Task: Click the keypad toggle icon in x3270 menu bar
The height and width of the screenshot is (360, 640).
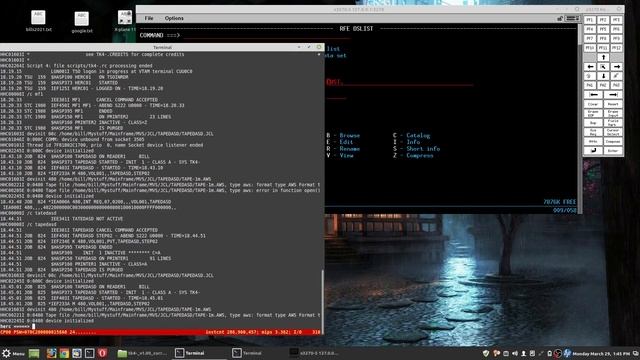Action: 573,18
